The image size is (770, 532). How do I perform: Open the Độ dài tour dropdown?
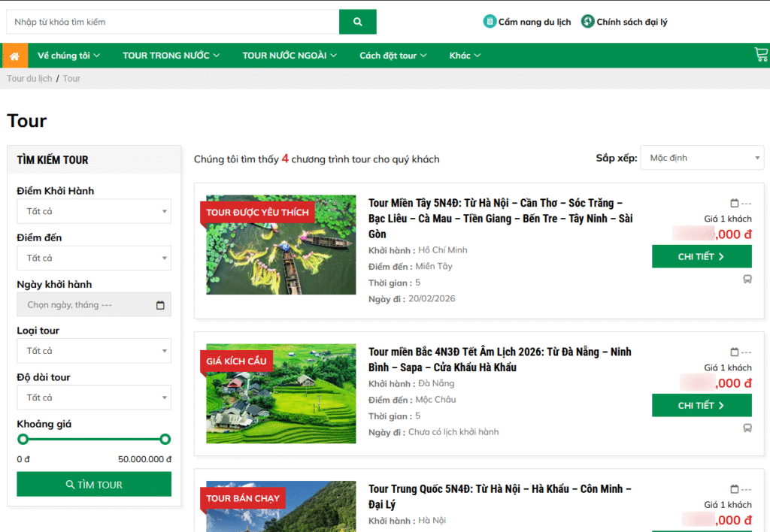click(94, 397)
